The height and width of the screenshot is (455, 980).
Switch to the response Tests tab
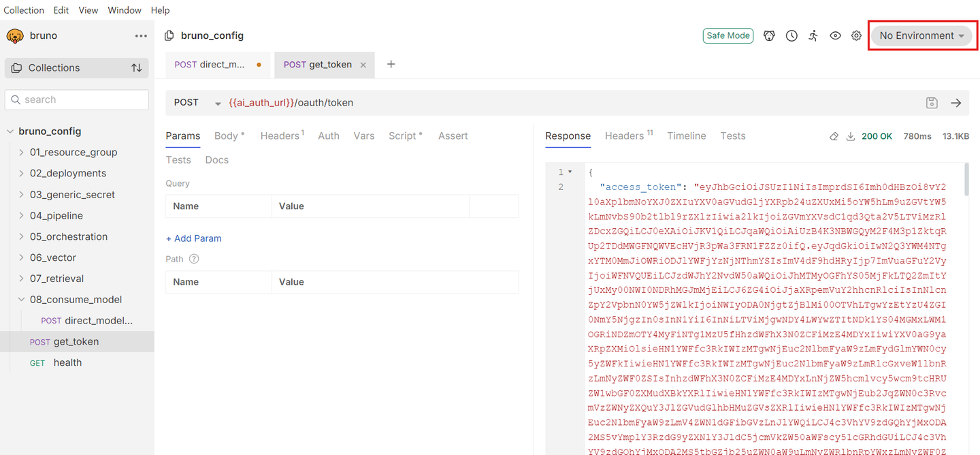tap(733, 136)
